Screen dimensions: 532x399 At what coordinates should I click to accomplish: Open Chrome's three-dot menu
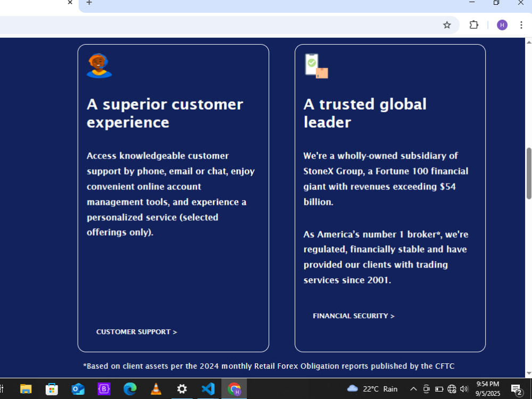point(521,25)
